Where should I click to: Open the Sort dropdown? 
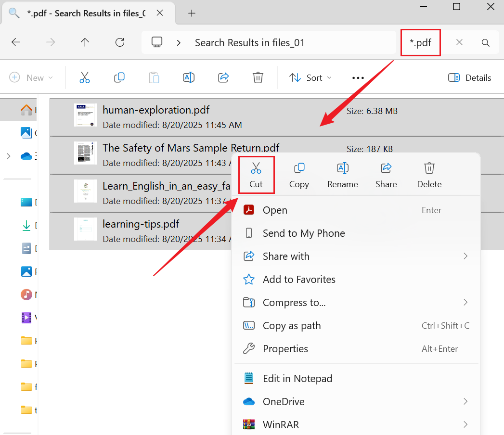click(x=310, y=77)
